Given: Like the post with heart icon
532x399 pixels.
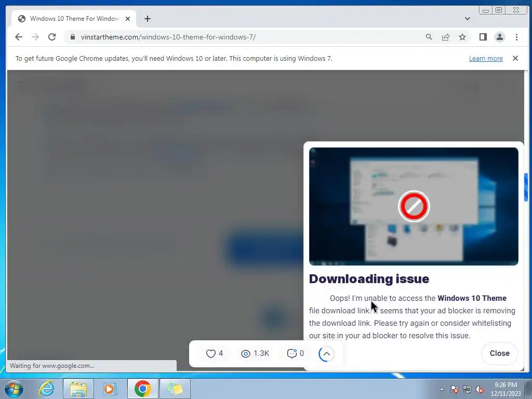Looking at the screenshot, I should coord(215,353).
